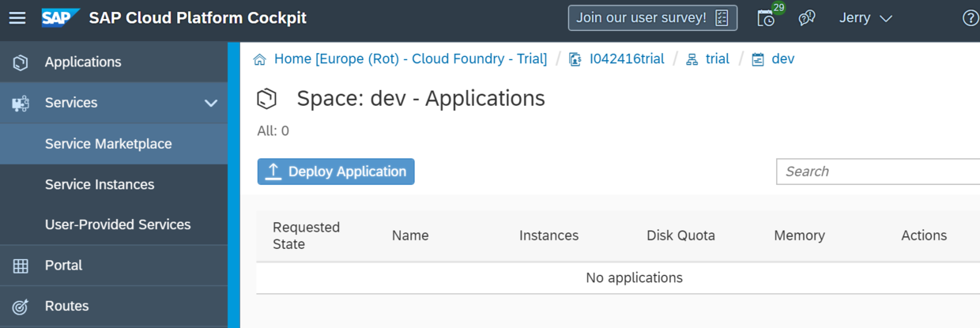Click the feedback chat icon
The image size is (980, 328).
[807, 17]
